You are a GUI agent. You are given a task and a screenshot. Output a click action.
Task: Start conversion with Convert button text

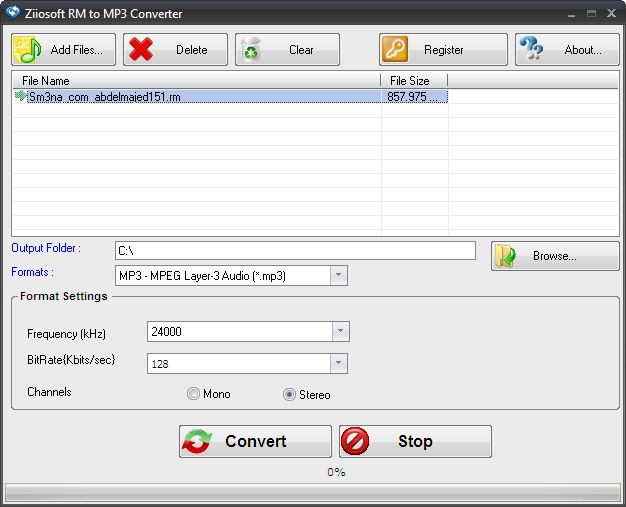[256, 441]
